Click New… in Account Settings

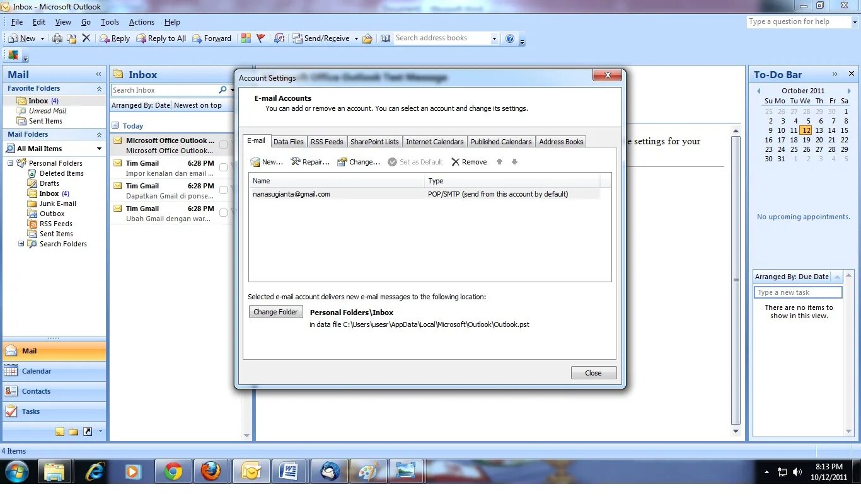(267, 162)
